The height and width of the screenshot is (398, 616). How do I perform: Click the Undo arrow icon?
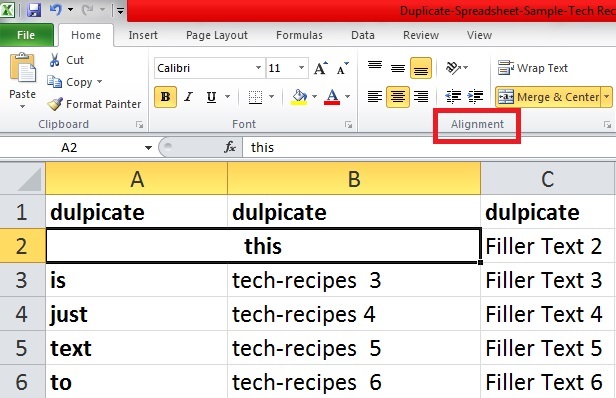coord(56,9)
